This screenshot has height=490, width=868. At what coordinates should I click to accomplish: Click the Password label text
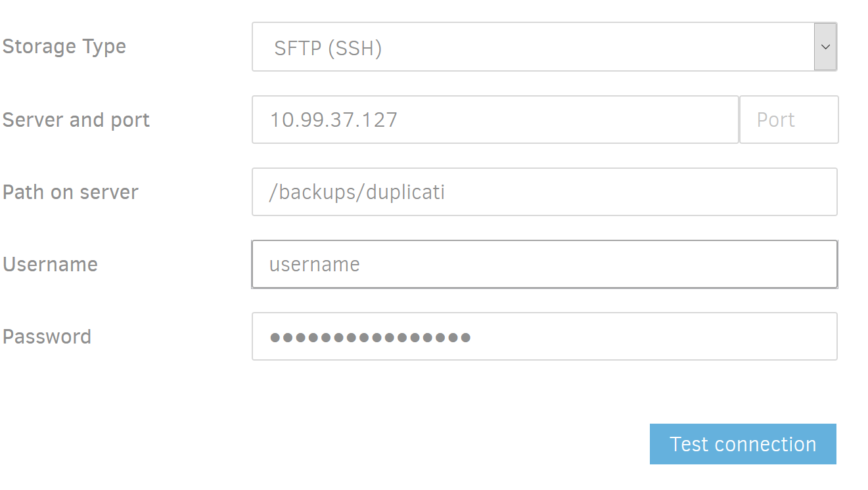point(47,337)
